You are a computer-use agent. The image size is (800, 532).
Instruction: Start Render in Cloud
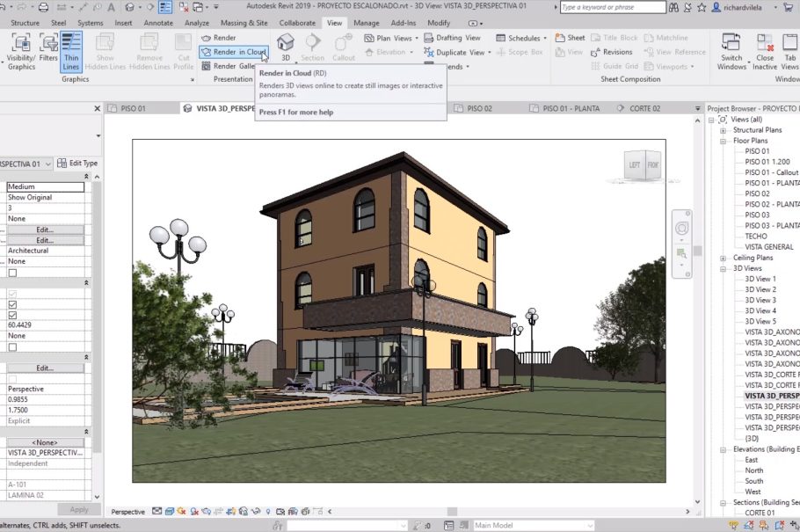pyautogui.click(x=234, y=52)
